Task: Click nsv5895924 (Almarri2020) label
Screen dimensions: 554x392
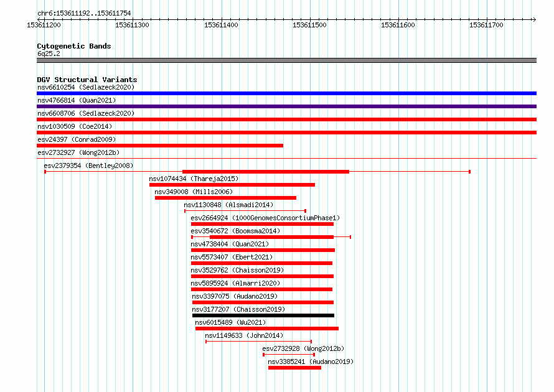Action: tap(235, 283)
